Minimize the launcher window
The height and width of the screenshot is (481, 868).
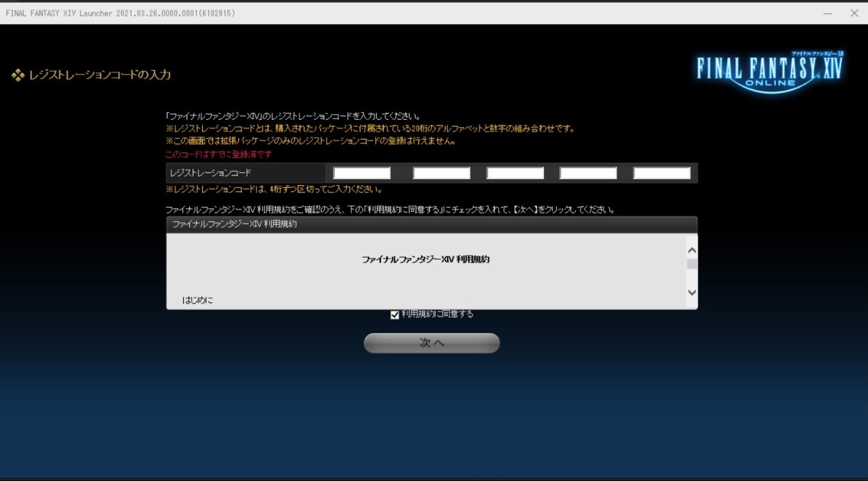tap(828, 13)
